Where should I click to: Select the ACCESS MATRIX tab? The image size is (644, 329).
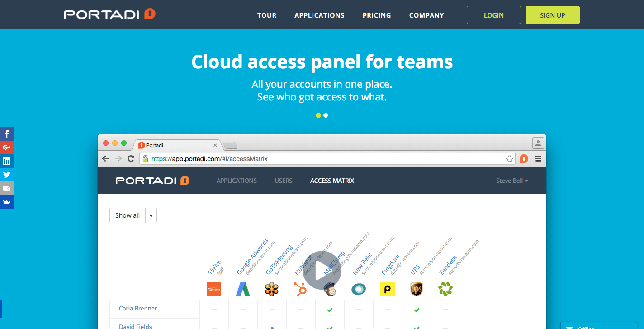pos(332,181)
